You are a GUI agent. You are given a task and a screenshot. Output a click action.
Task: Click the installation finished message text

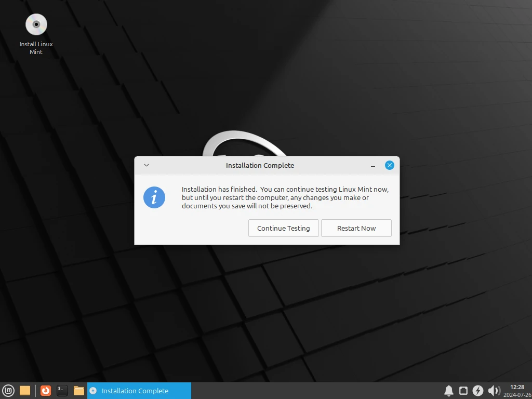pyautogui.click(x=285, y=197)
